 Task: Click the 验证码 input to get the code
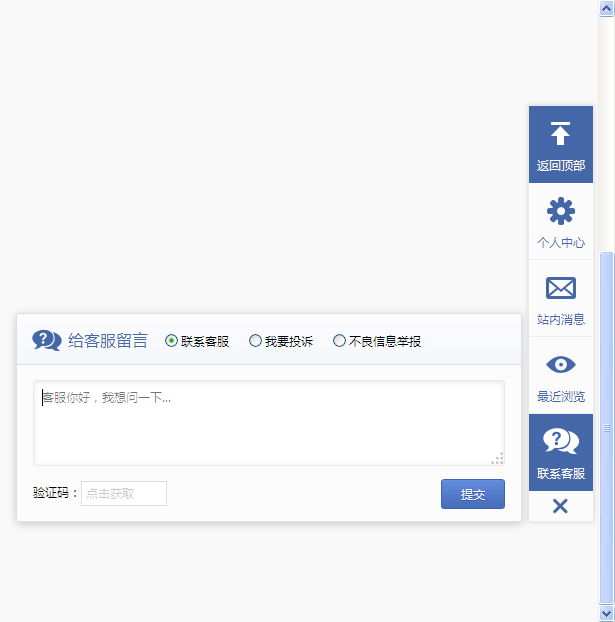(x=124, y=493)
